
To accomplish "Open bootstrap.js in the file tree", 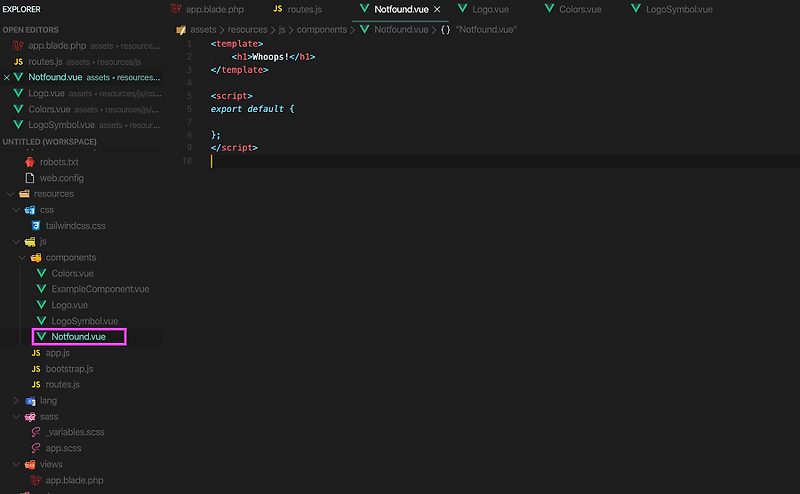I will pyautogui.click(x=69, y=369).
